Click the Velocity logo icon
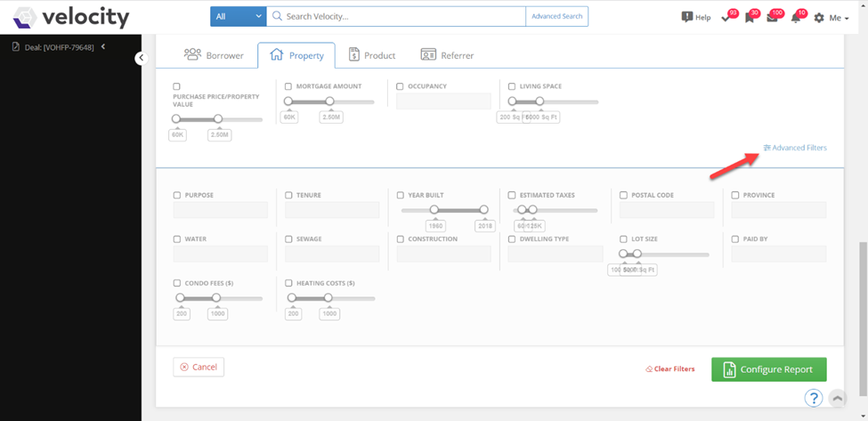 click(x=25, y=17)
